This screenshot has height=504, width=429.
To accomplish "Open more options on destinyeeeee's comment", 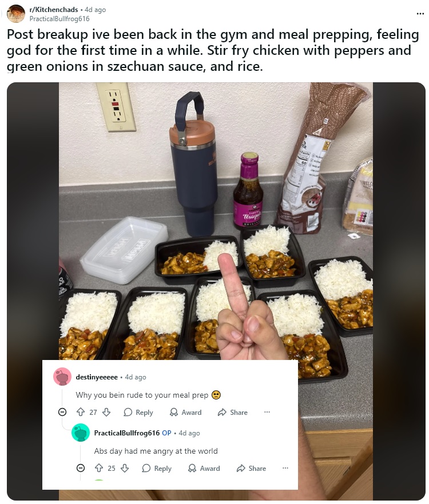I will 267,412.
